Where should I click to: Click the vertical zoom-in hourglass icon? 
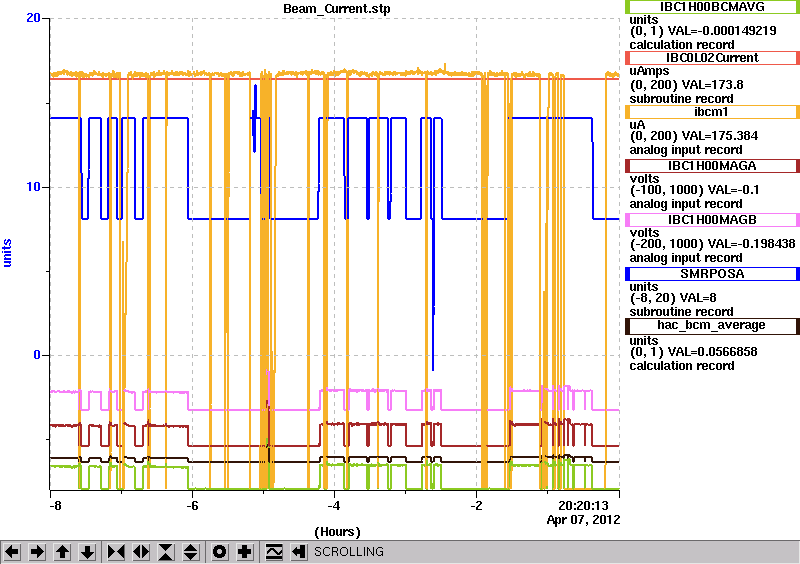pos(166,552)
